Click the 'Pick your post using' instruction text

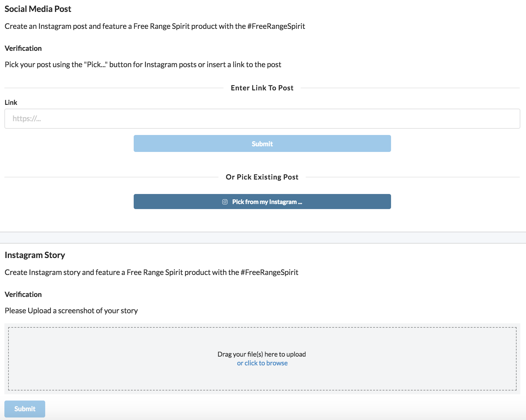click(x=143, y=64)
